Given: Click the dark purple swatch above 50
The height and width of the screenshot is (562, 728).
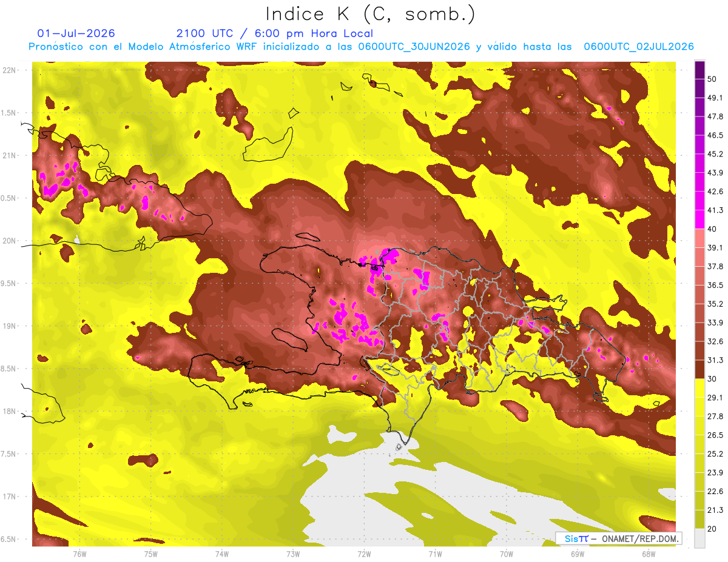Looking at the screenshot, I should 699,70.
